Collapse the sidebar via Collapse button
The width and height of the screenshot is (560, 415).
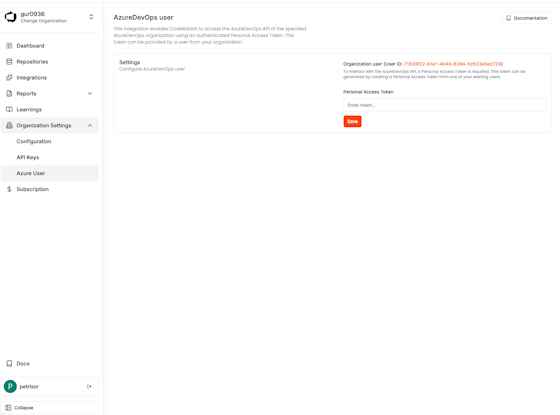(x=50, y=408)
